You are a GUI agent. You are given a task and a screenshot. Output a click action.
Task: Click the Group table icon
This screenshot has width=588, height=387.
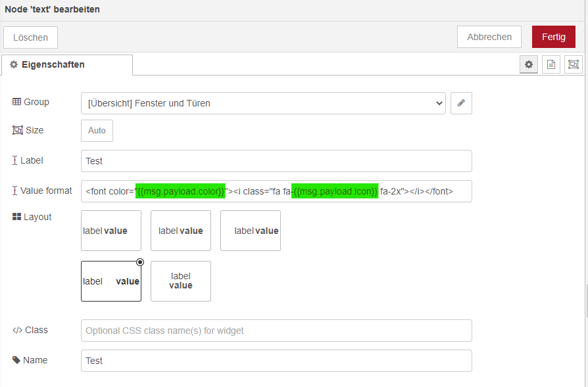click(x=17, y=102)
